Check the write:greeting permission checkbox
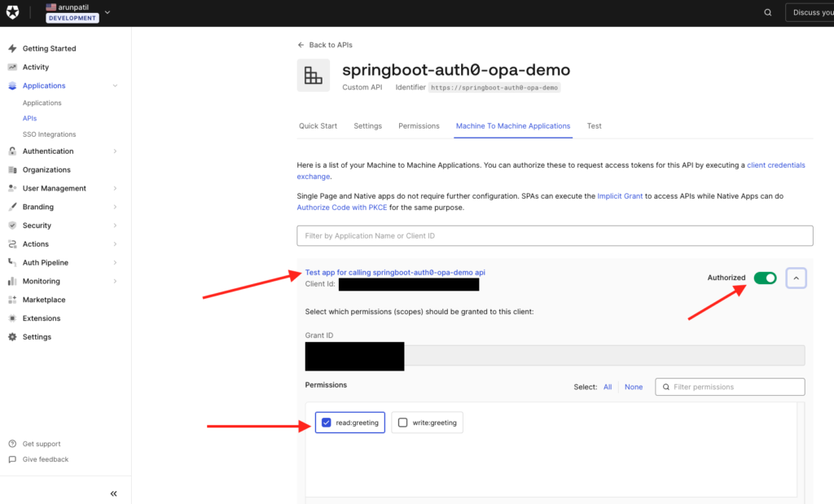Viewport: 834px width, 504px height. 402,423
